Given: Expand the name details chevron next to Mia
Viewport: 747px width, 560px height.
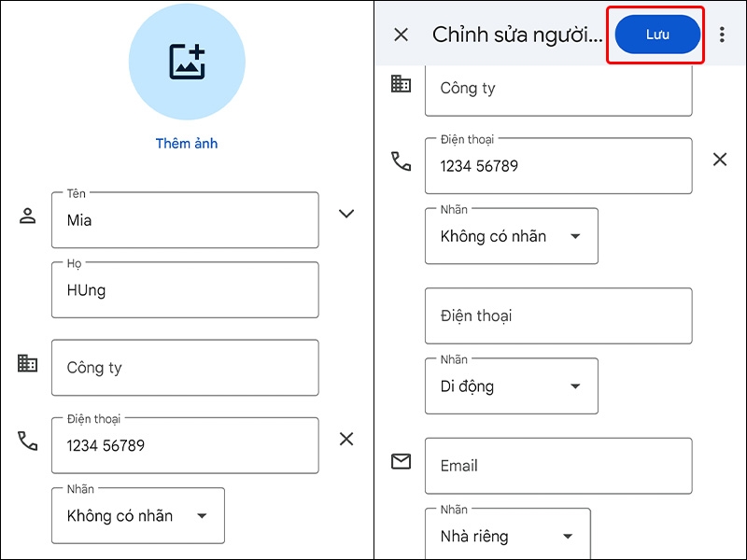Looking at the screenshot, I should (346, 214).
